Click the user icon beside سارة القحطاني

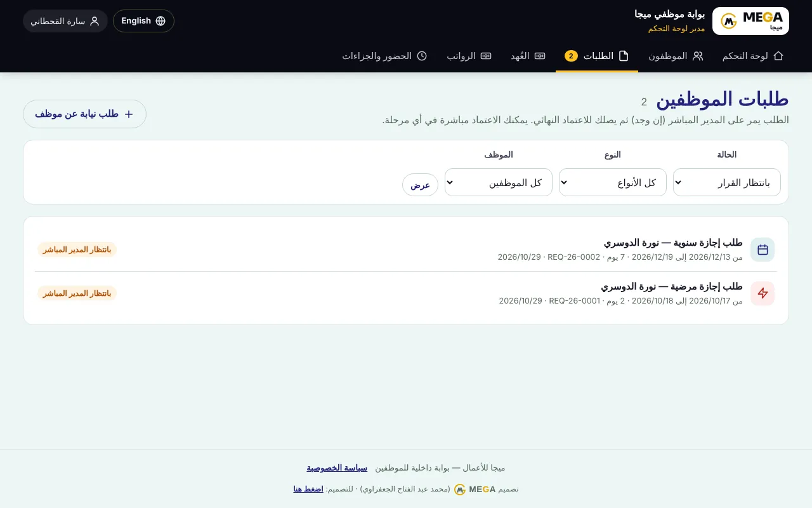coord(95,21)
